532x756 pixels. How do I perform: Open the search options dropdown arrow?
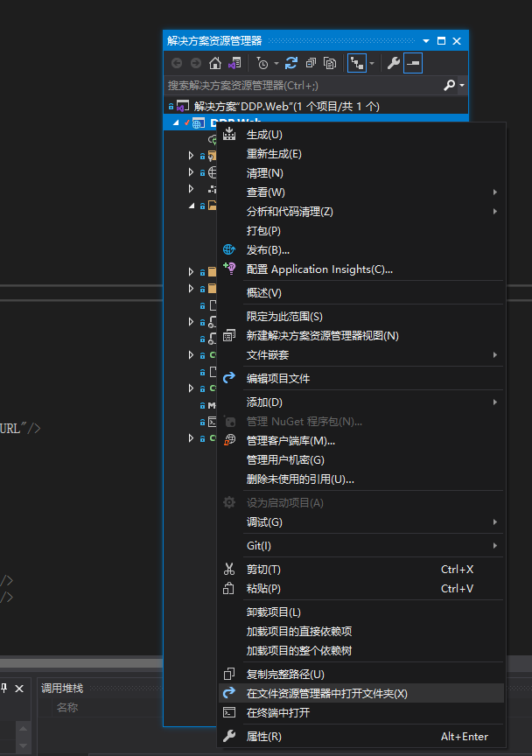click(x=462, y=86)
